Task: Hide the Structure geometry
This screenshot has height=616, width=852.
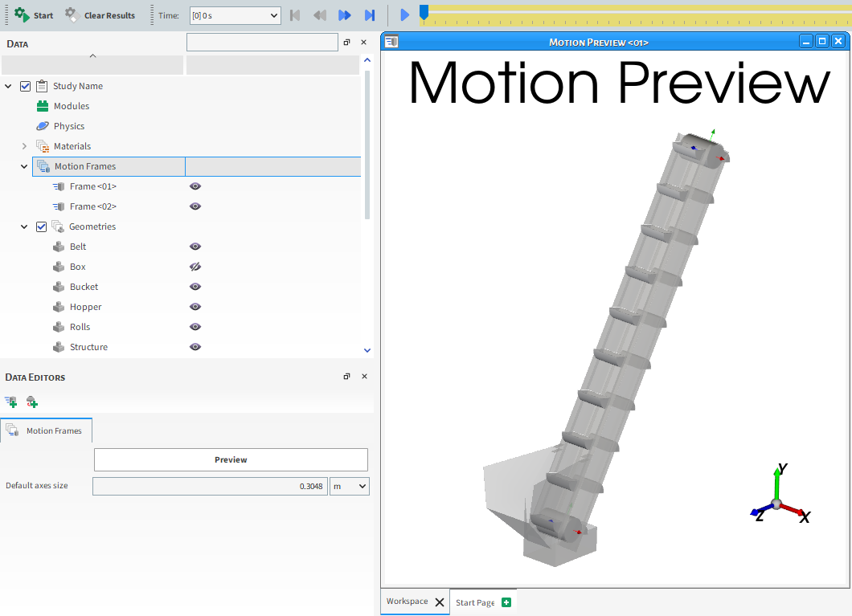Action: 195,347
